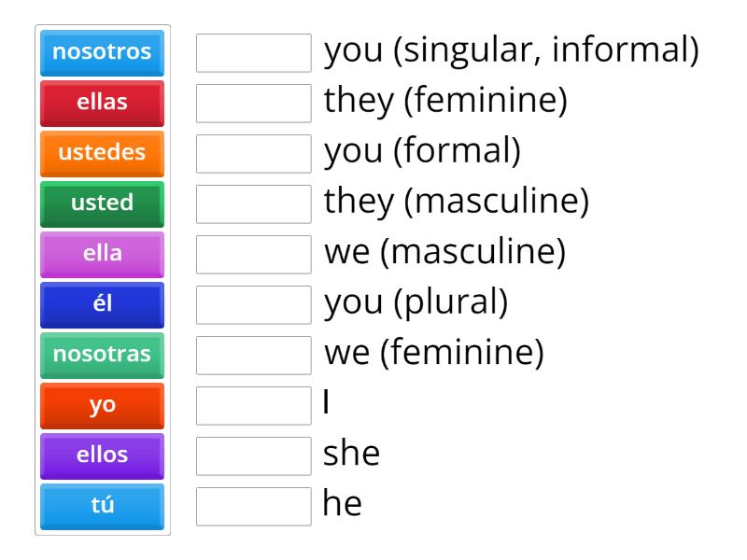Select the answer box beside she
This screenshot has width=747, height=560.
[x=254, y=456]
